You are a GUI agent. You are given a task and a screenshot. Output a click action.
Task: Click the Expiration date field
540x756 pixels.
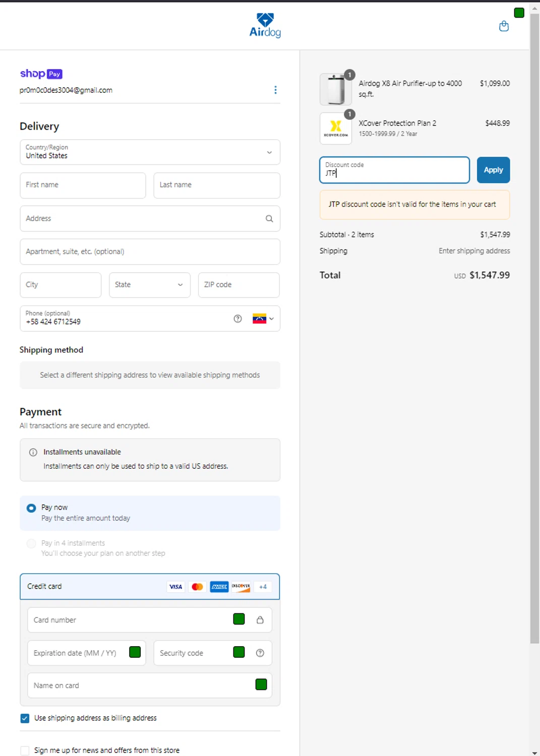coord(87,653)
